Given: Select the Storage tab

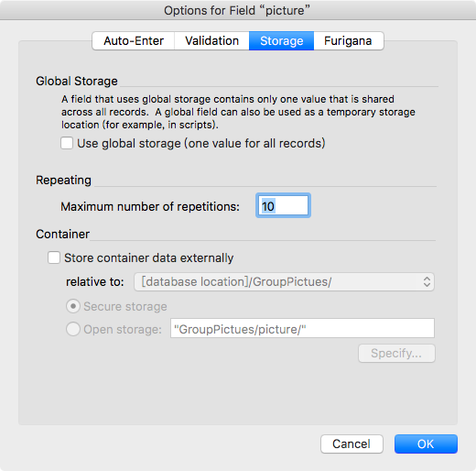Looking at the screenshot, I should [x=281, y=40].
